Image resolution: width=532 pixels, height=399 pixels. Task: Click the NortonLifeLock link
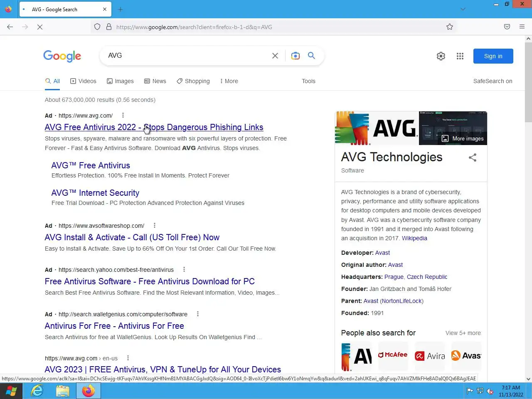(402, 301)
